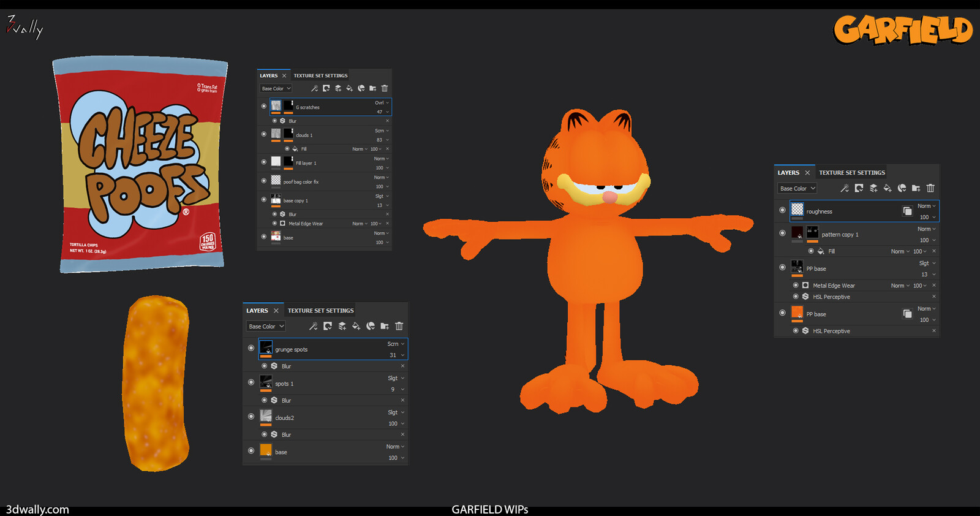Image resolution: width=980 pixels, height=516 pixels.
Task: Select the orange base layer thumbnail below clouds2
Action: point(266,451)
